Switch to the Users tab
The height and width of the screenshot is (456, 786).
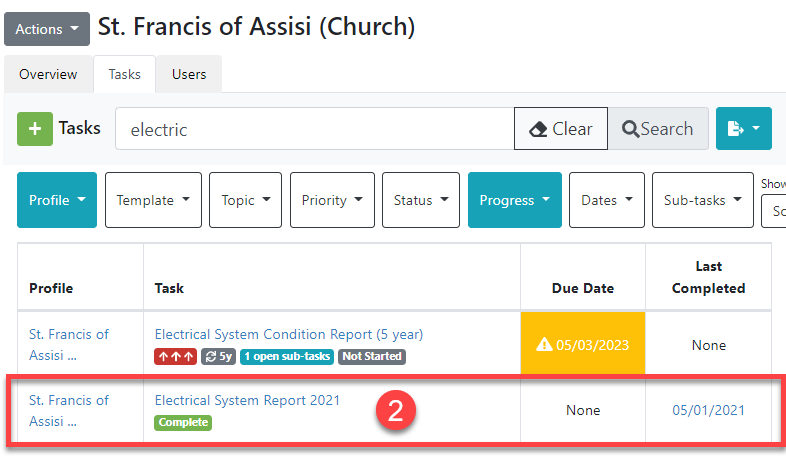click(x=189, y=75)
